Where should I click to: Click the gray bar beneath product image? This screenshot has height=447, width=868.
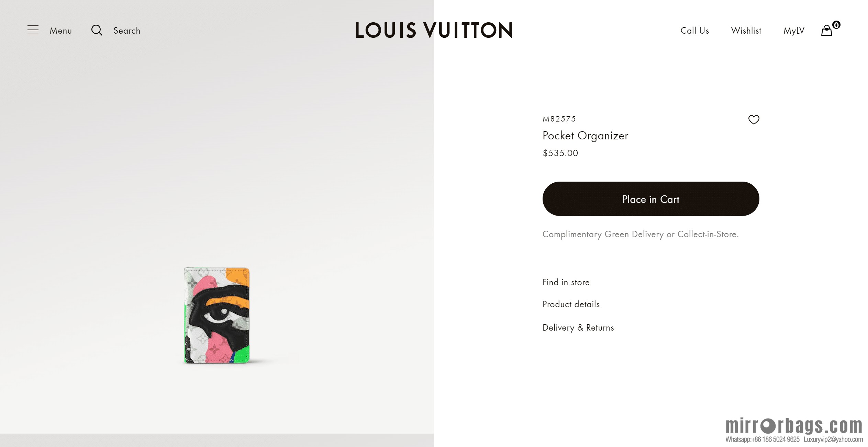(x=217, y=440)
